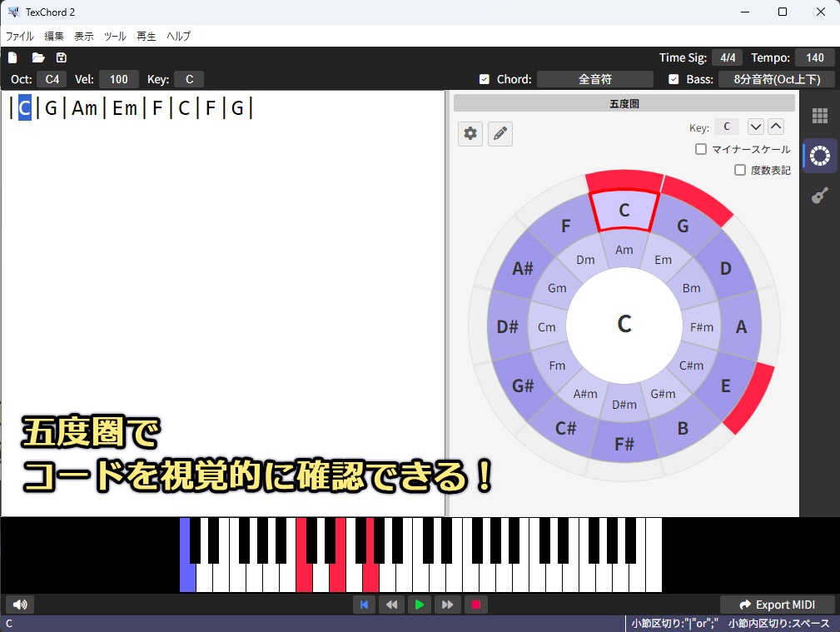Open circle of fifths settings gear
The height and width of the screenshot is (632, 840).
click(x=470, y=133)
